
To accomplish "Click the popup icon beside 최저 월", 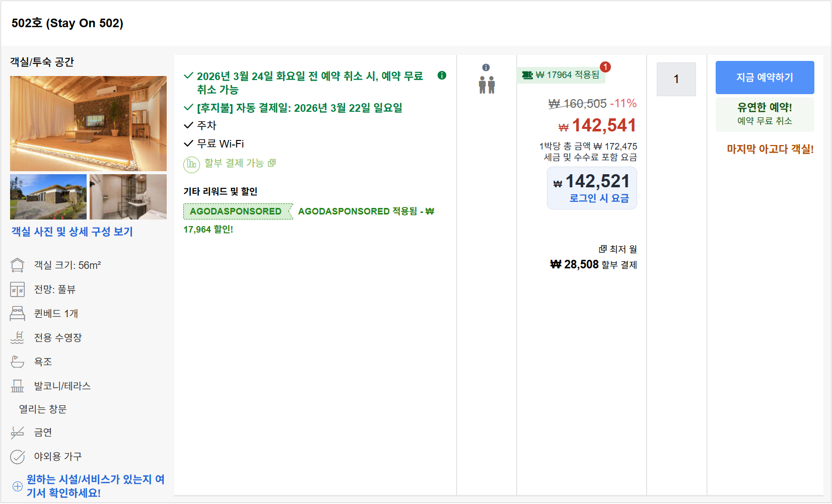I will [602, 249].
